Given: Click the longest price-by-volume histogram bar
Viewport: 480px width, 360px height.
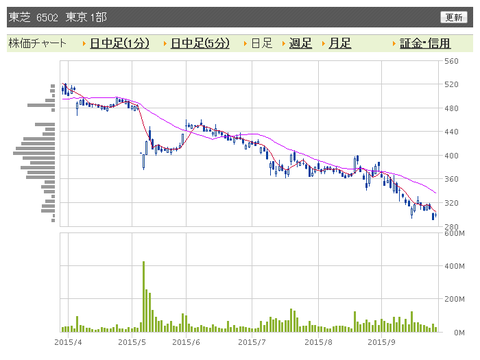Looking at the screenshot, I should pos(34,153).
